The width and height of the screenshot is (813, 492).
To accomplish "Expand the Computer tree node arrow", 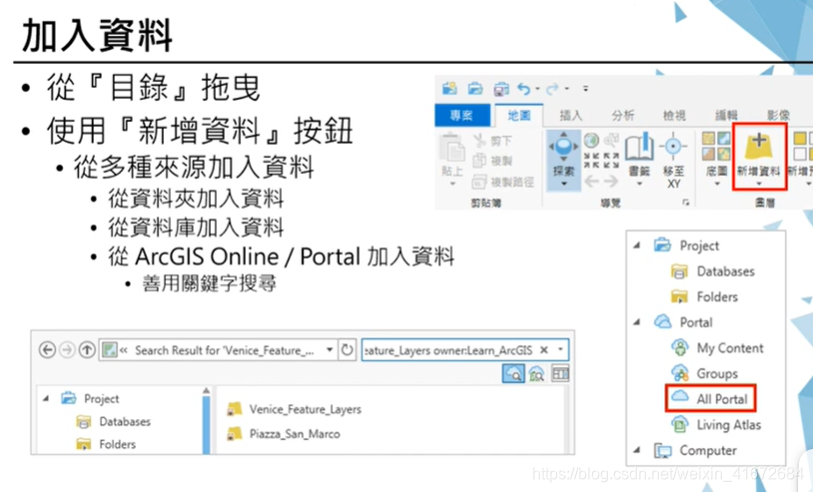I will (636, 450).
